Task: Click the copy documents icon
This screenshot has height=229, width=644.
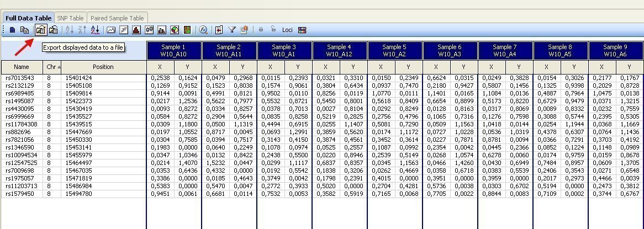Action: (24, 30)
